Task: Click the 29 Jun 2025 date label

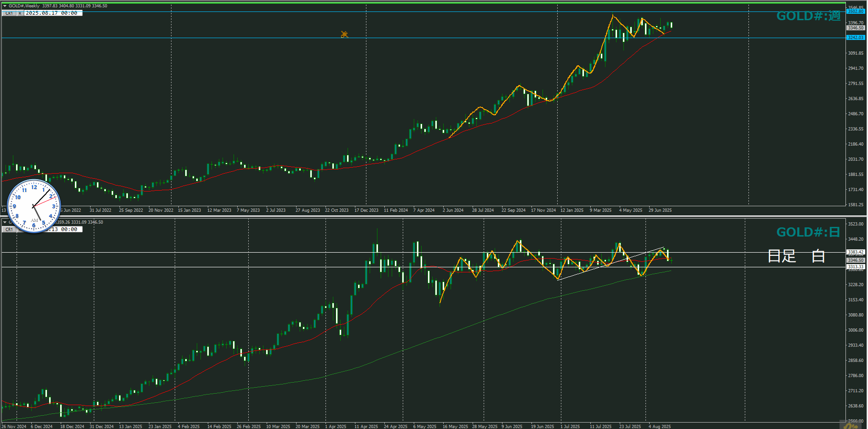Action: 660,210
